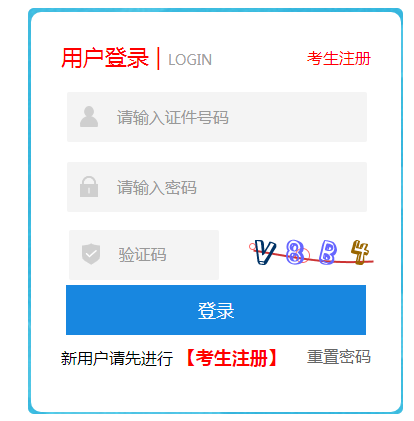Screen dimensions: 414x421
Task: Click the padlock icon in password field
Action: coord(89,187)
